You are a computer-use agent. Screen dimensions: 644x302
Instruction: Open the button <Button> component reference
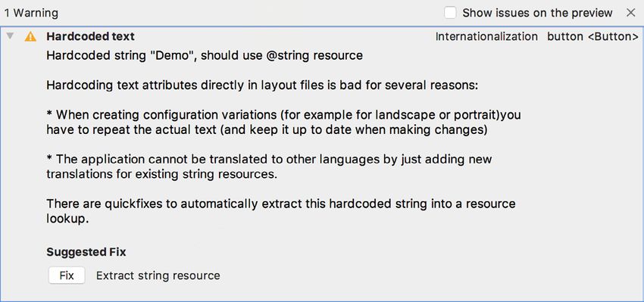pyautogui.click(x=592, y=36)
